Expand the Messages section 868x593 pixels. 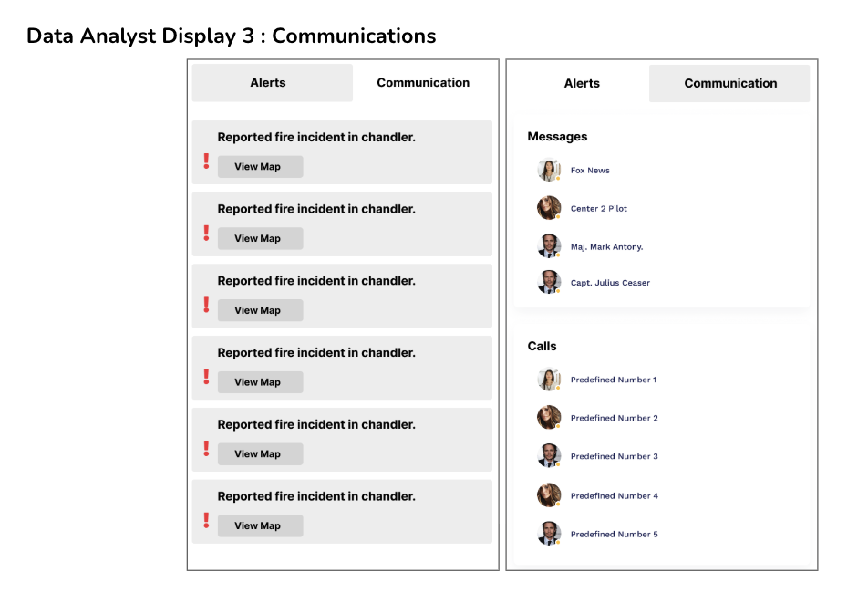[557, 136]
